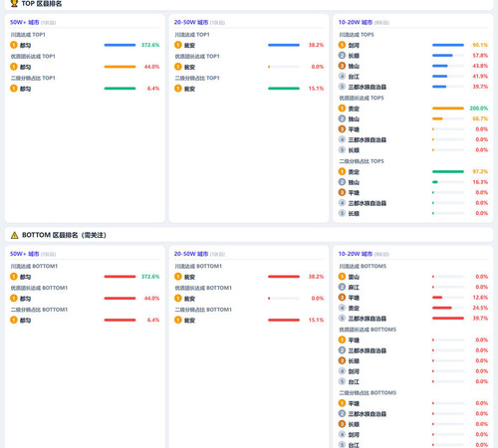Click the 20-50W 城市 card header in TOP section

click(x=199, y=22)
